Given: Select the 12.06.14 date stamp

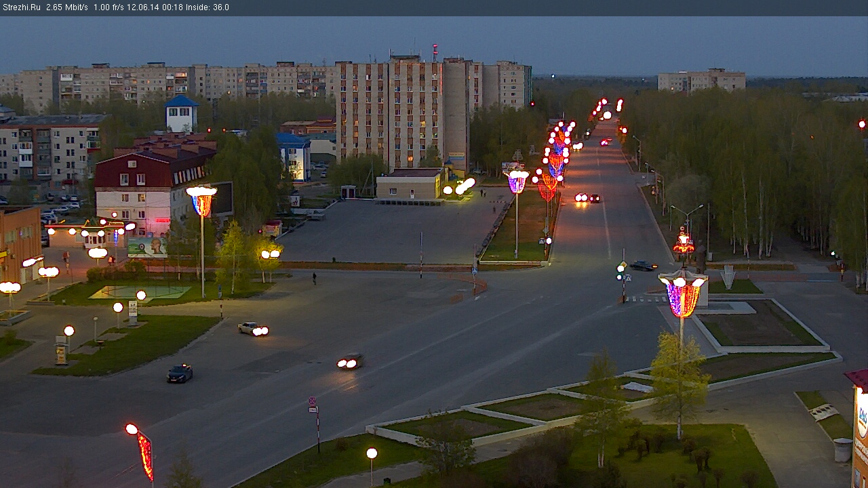Looking at the screenshot, I should pos(142,7).
